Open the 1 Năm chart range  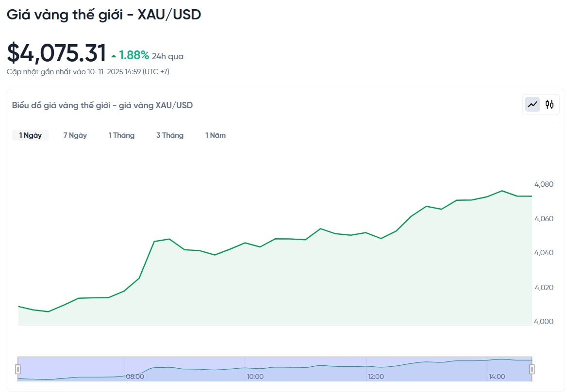[216, 135]
